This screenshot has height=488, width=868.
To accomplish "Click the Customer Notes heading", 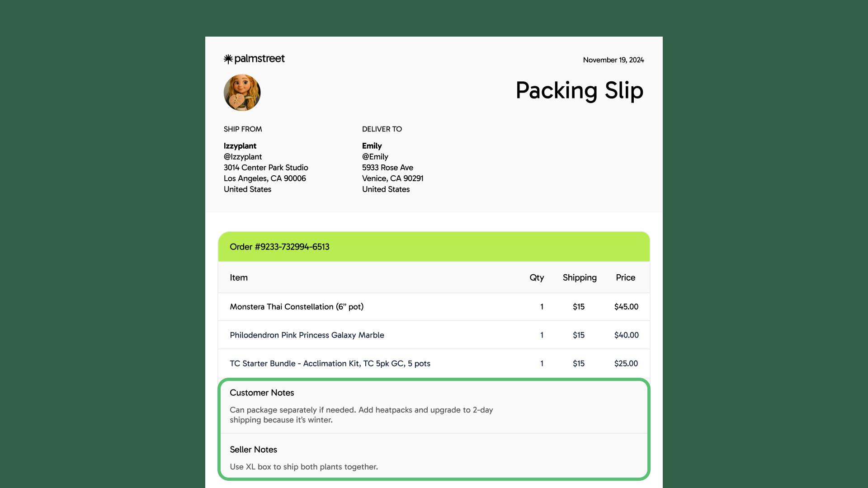I will click(x=262, y=393).
